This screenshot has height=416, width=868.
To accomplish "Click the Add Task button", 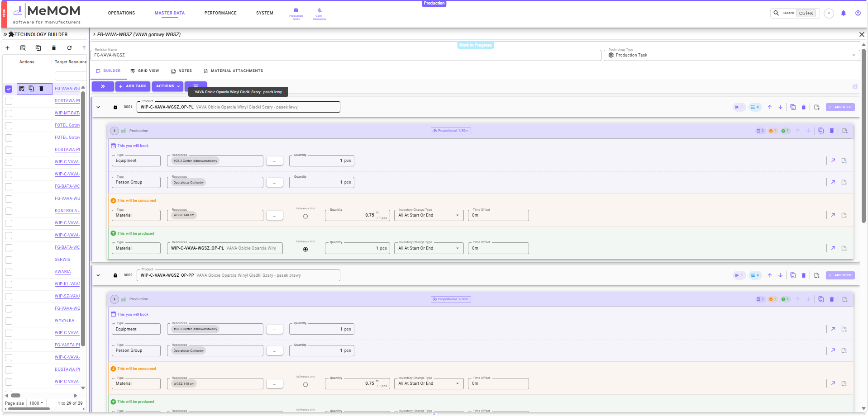I will (133, 86).
